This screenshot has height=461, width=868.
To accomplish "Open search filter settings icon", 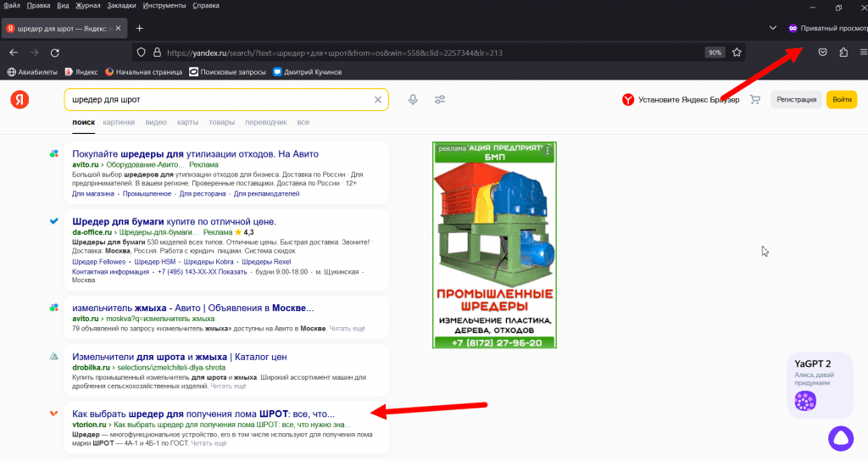I will pos(440,100).
